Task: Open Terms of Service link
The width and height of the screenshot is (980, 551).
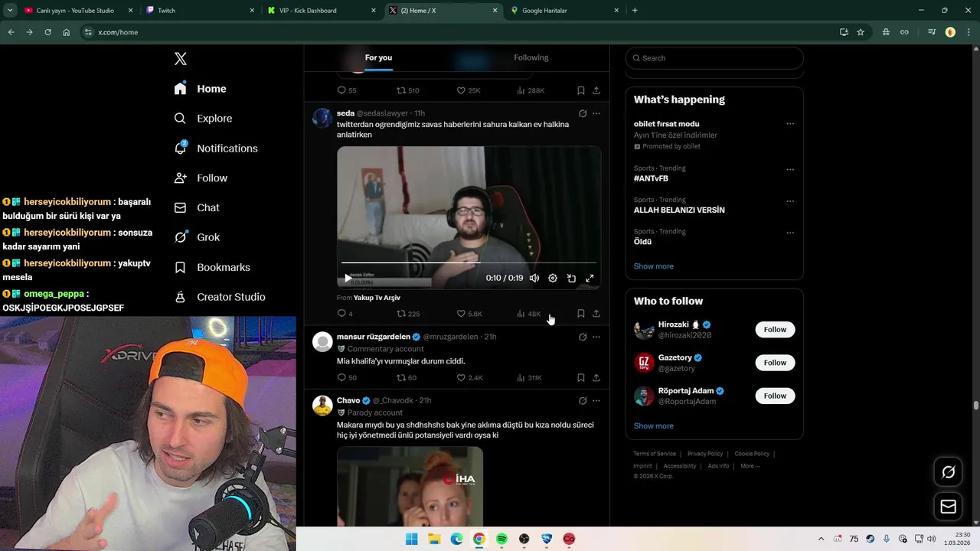Action: [x=655, y=454]
